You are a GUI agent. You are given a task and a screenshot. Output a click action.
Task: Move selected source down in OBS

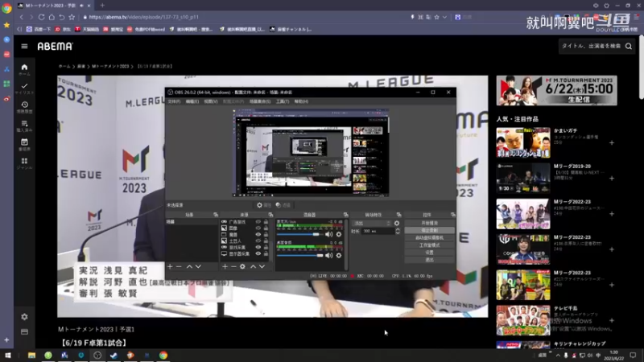pyautogui.click(x=262, y=267)
